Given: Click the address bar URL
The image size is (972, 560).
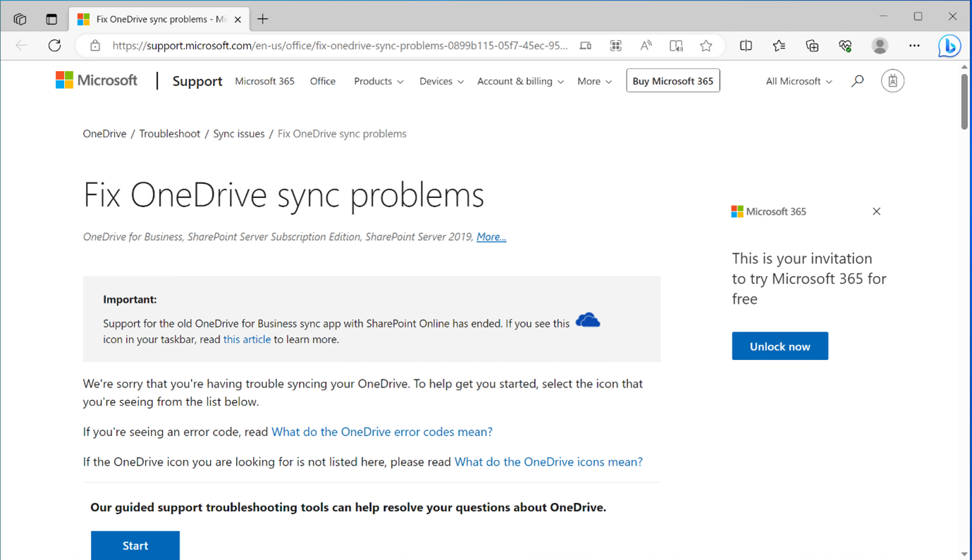Looking at the screenshot, I should [340, 46].
